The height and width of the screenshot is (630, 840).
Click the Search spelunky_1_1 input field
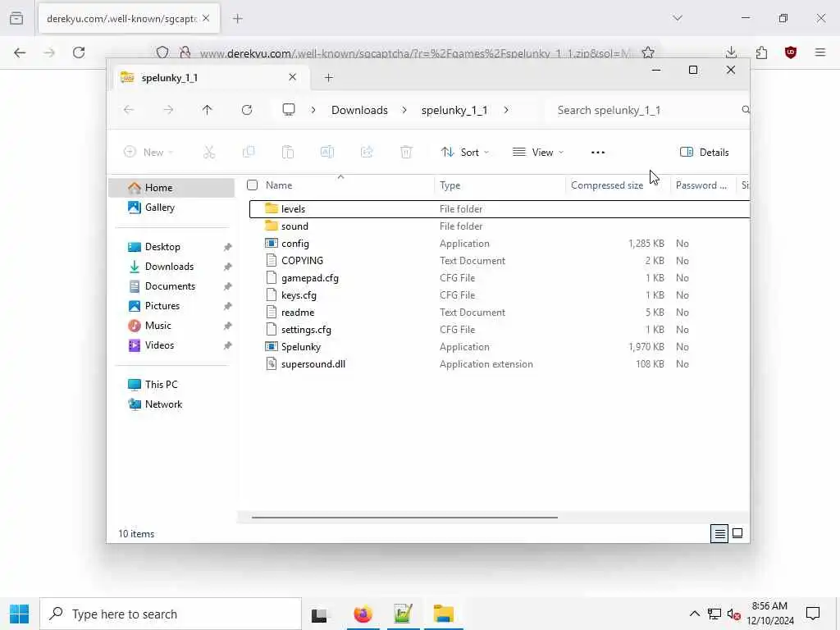(x=646, y=110)
